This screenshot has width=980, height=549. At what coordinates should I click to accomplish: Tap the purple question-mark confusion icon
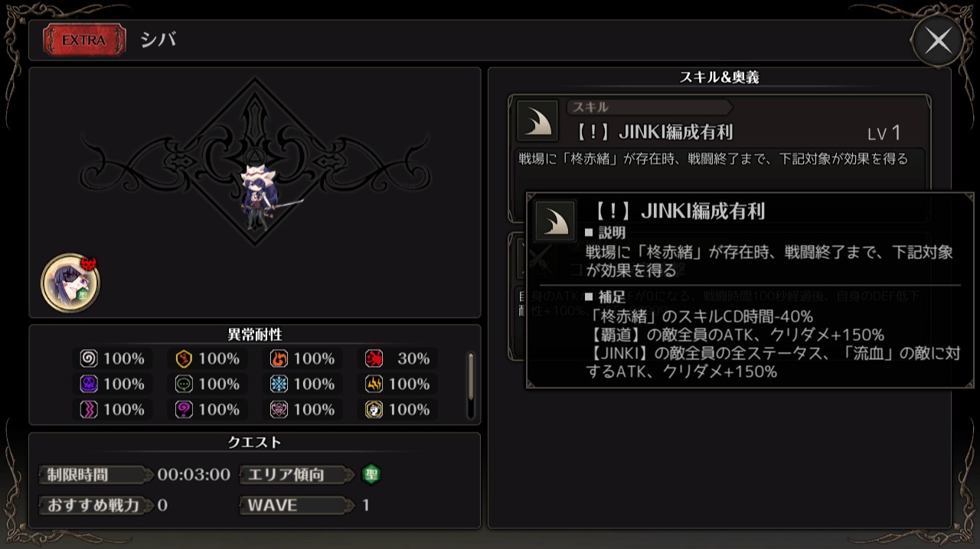click(x=185, y=410)
